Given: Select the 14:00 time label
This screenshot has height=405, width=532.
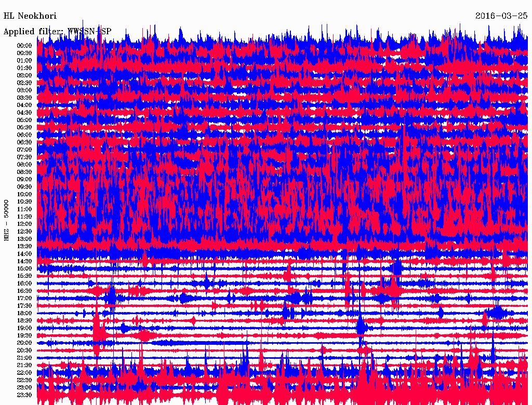Looking at the screenshot, I should tap(24, 254).
